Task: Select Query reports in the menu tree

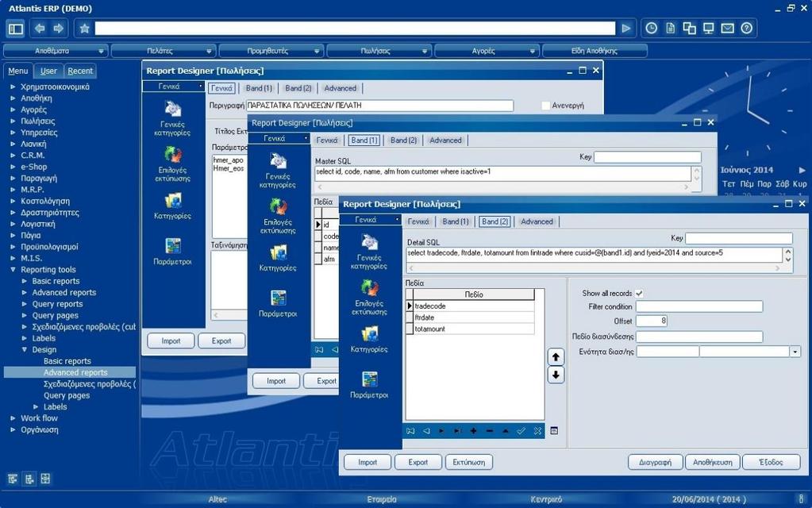Action: click(x=57, y=304)
